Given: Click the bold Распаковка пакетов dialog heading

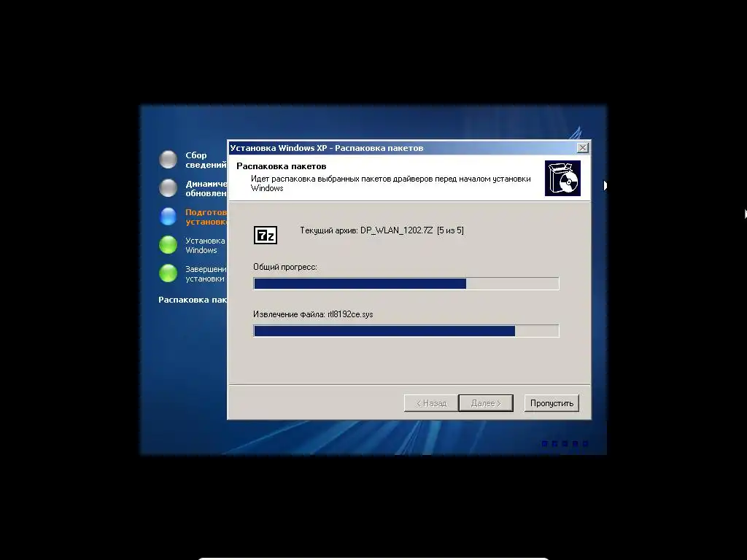Looking at the screenshot, I should 281,166.
